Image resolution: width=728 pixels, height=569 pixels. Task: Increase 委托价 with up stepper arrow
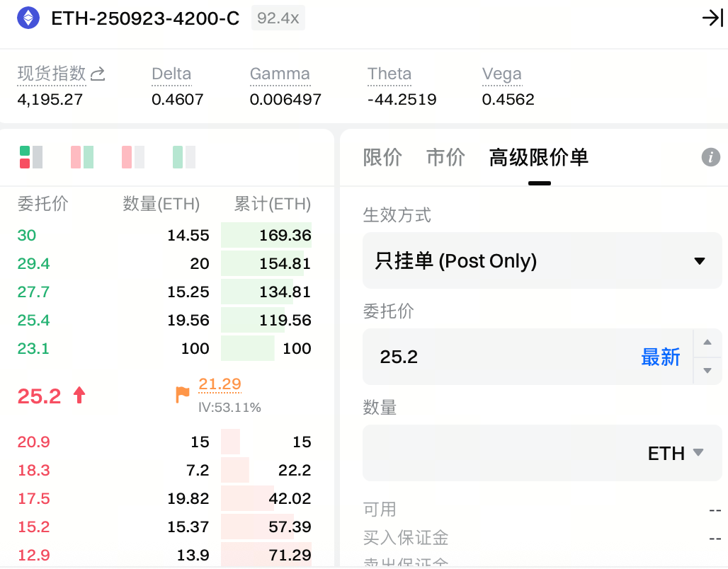pos(707,343)
